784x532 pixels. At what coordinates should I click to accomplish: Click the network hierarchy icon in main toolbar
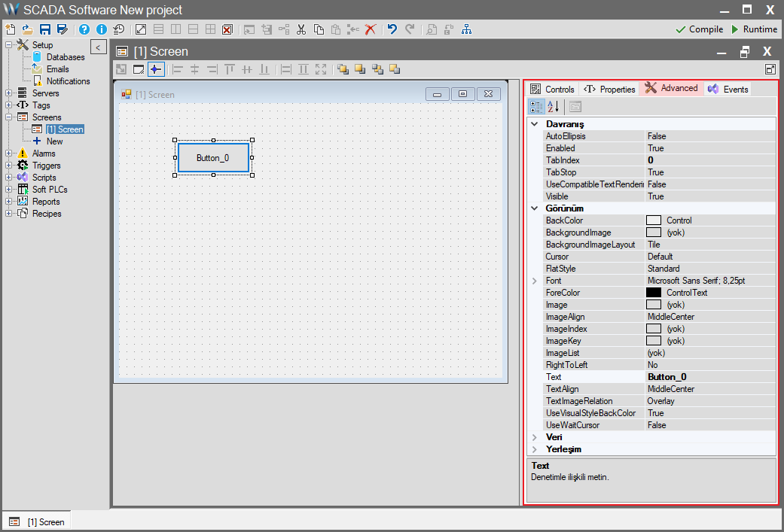click(x=467, y=29)
